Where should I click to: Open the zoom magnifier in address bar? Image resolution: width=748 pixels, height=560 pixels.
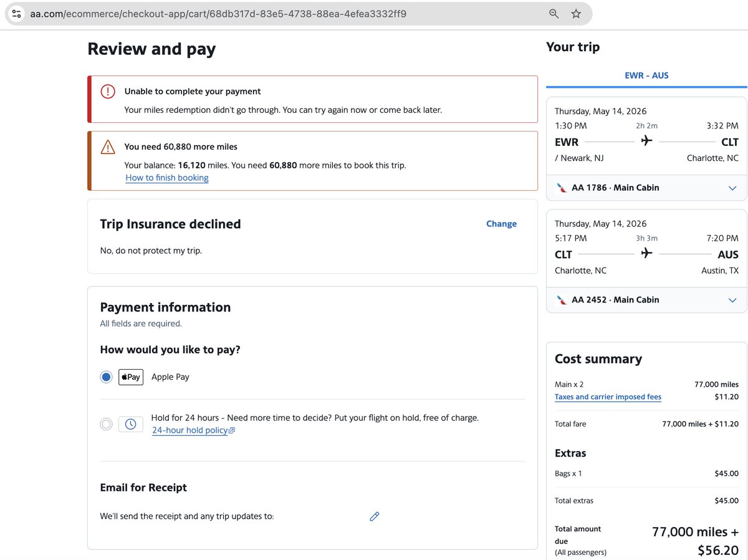click(x=554, y=14)
